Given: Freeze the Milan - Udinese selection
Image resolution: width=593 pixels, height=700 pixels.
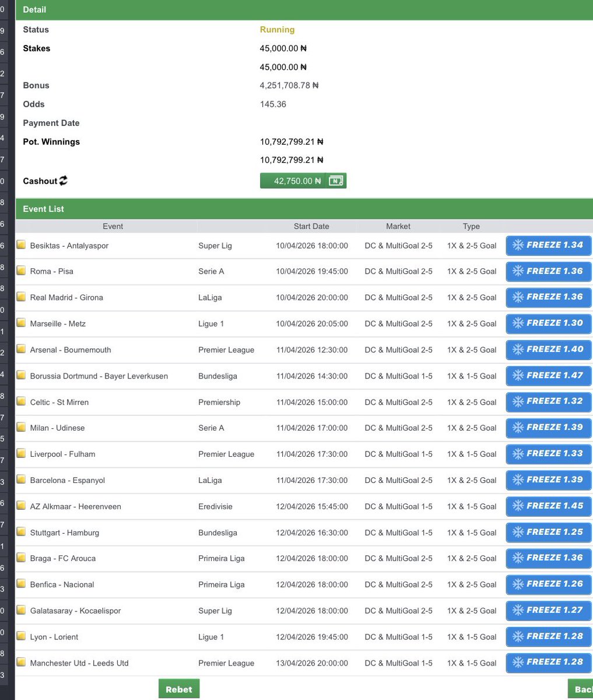Looking at the screenshot, I should 548,428.
